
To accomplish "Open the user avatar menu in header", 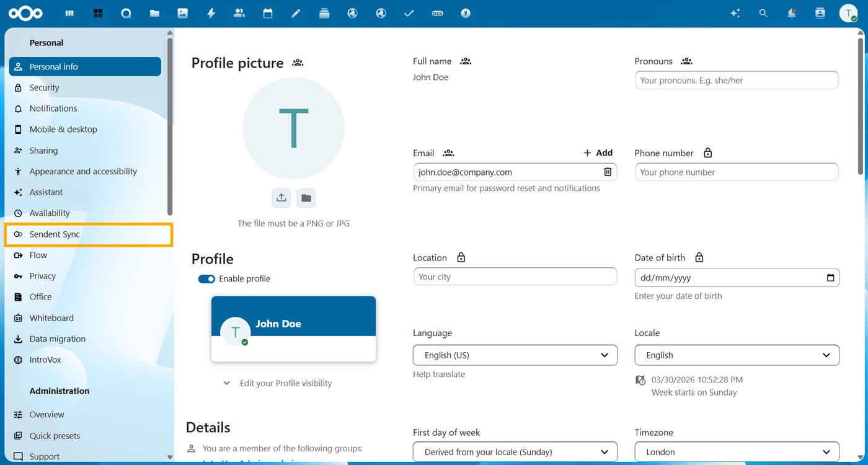I will point(848,13).
